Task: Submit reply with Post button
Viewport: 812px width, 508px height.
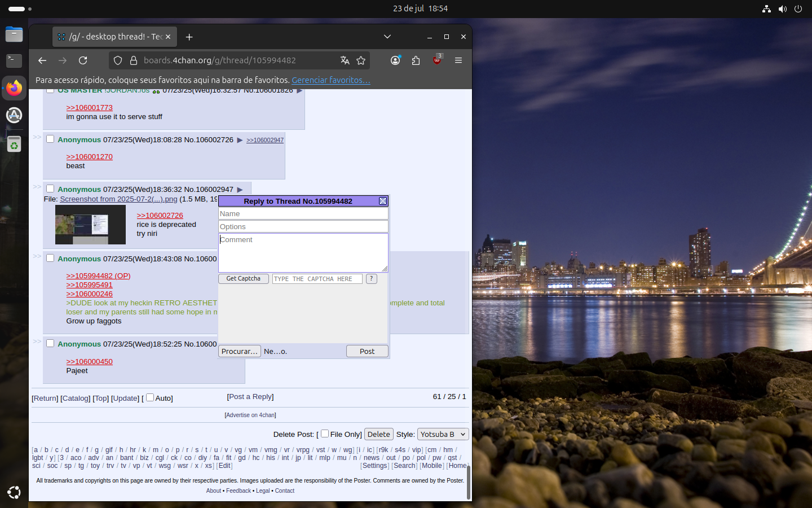Action: pos(367,351)
